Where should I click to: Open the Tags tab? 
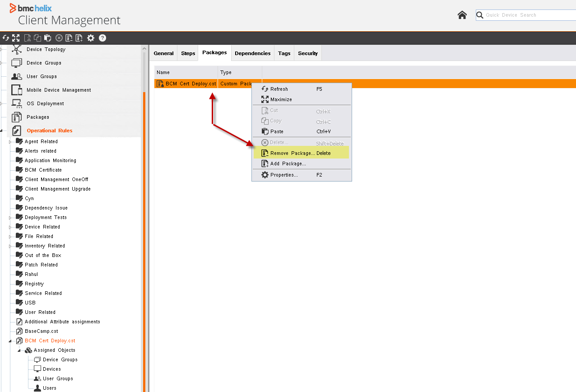[284, 53]
